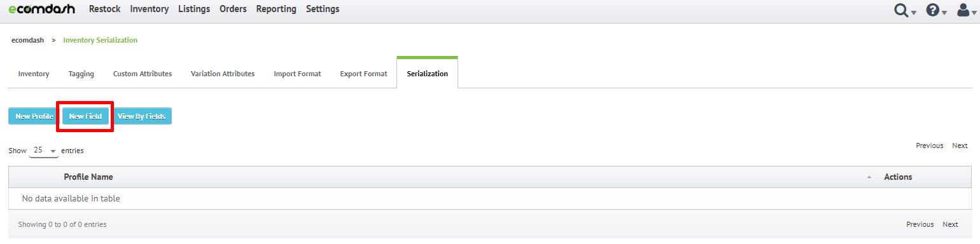Expand the Show entries count dropdown

(44, 151)
